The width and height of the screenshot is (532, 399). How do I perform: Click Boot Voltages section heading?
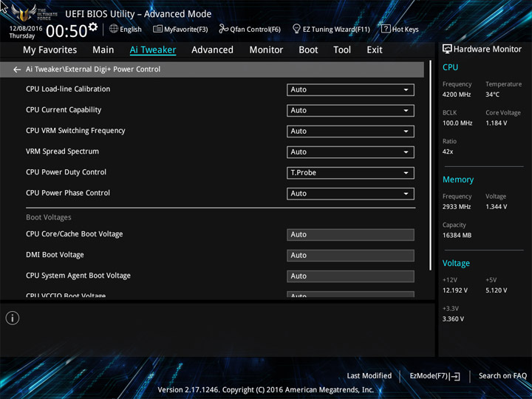(49, 217)
